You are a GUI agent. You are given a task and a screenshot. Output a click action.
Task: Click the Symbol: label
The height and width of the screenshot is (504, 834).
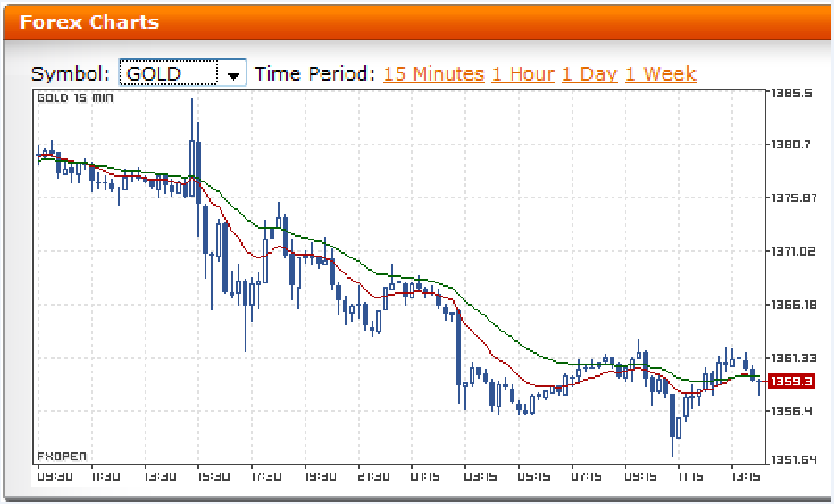70,74
